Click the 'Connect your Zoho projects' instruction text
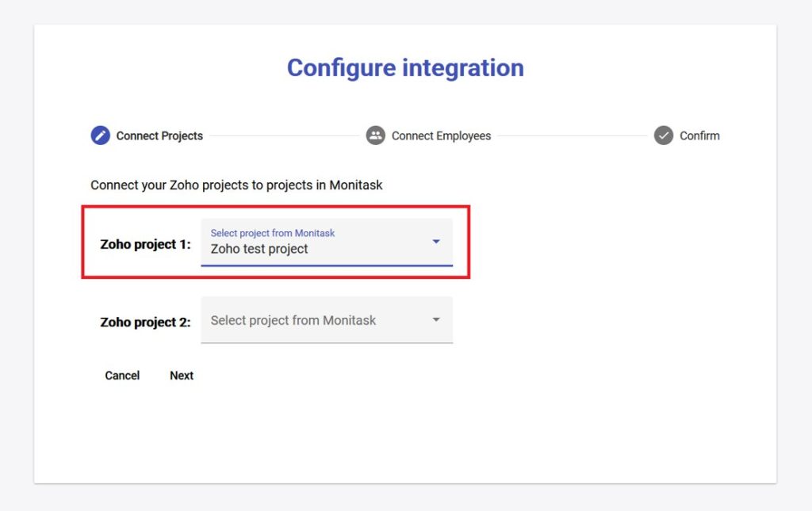This screenshot has width=812, height=511. (x=236, y=185)
